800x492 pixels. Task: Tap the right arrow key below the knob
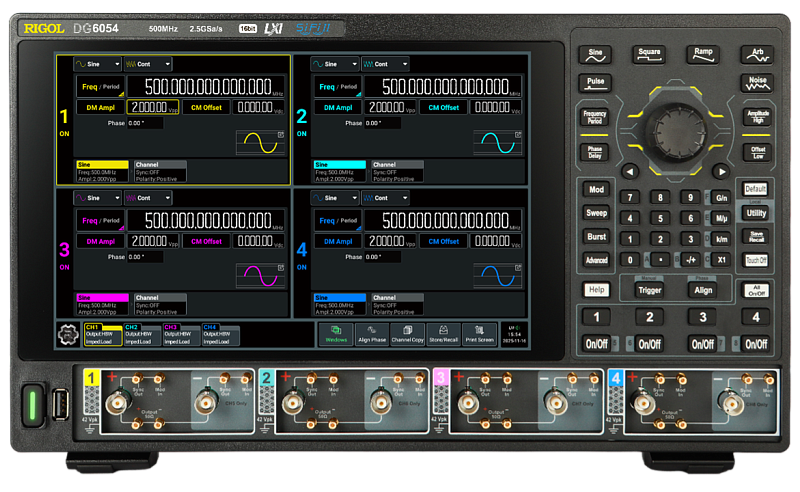[x=721, y=171]
